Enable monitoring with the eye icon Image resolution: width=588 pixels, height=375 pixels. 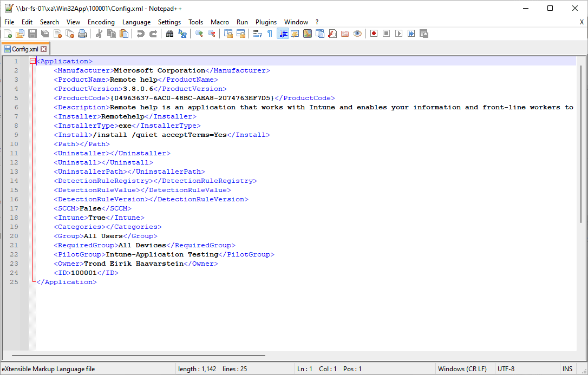(357, 33)
